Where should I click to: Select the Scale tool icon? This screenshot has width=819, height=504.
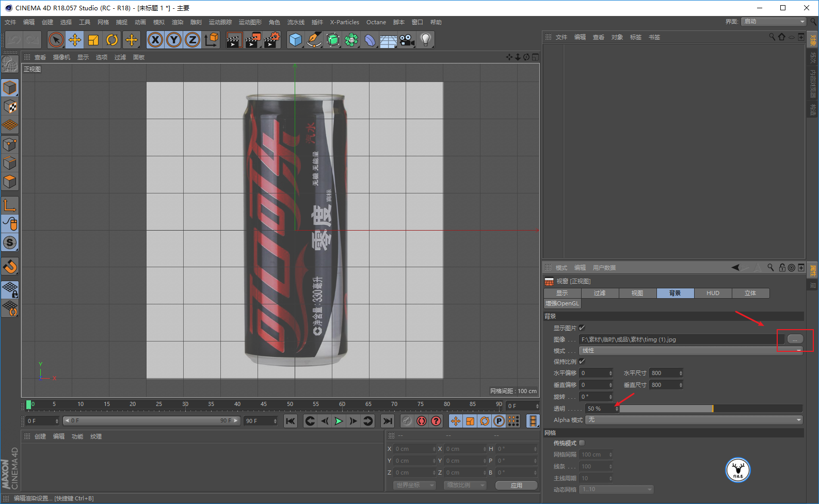tap(93, 40)
